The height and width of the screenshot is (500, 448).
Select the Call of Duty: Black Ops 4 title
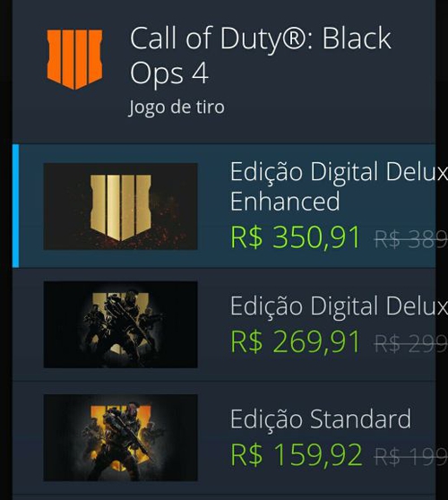261,56
